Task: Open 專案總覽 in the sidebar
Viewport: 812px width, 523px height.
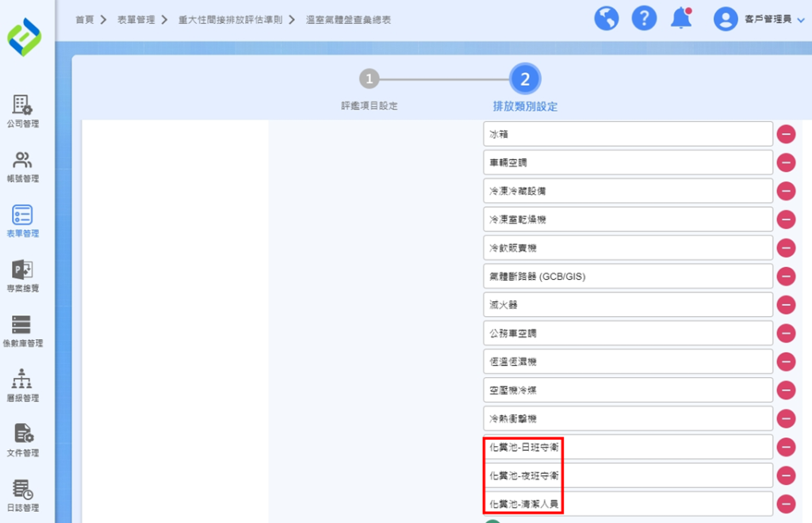Action: coord(22,276)
